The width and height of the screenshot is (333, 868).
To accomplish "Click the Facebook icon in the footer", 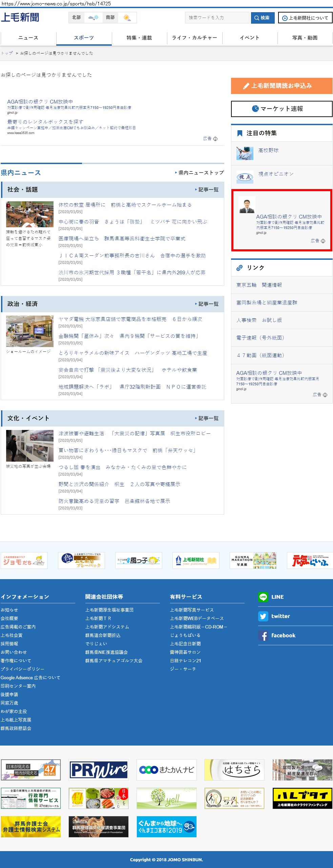I will click(x=263, y=635).
